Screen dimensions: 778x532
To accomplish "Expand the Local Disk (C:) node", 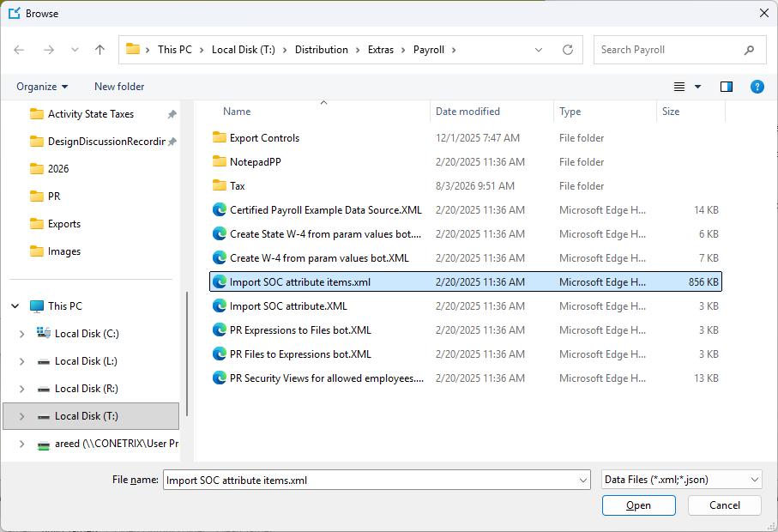I will pos(21,334).
